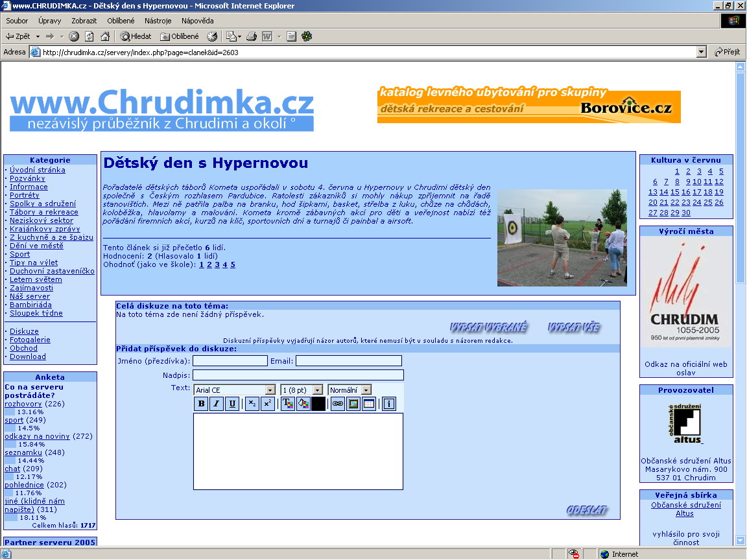Apply bold formatting in the editor

[x=202, y=404]
